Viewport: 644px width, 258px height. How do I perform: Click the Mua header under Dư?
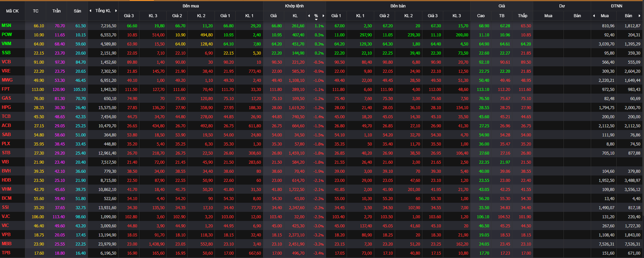click(x=548, y=16)
